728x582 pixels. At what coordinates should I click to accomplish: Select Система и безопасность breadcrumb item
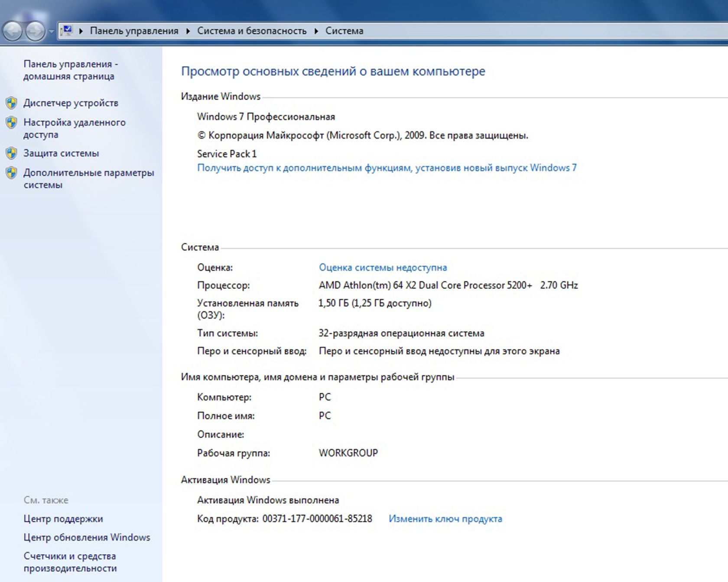pyautogui.click(x=252, y=31)
